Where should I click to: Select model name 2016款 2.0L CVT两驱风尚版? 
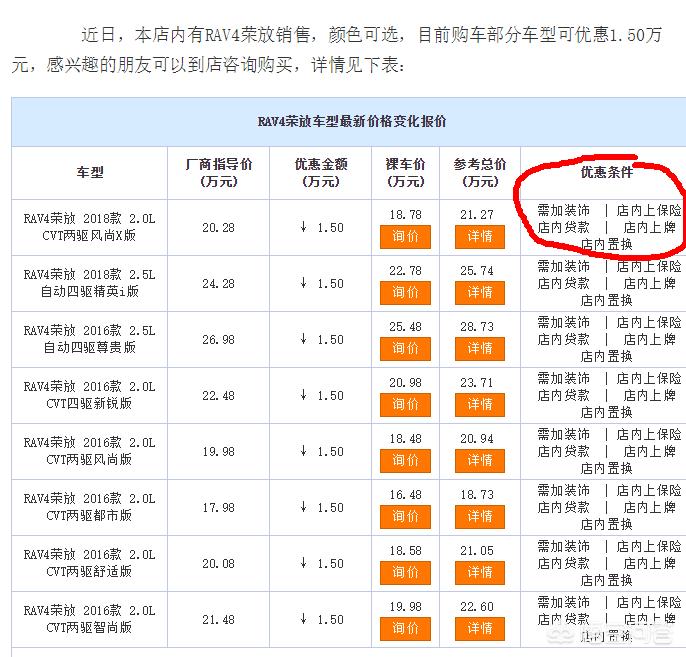click(x=90, y=451)
